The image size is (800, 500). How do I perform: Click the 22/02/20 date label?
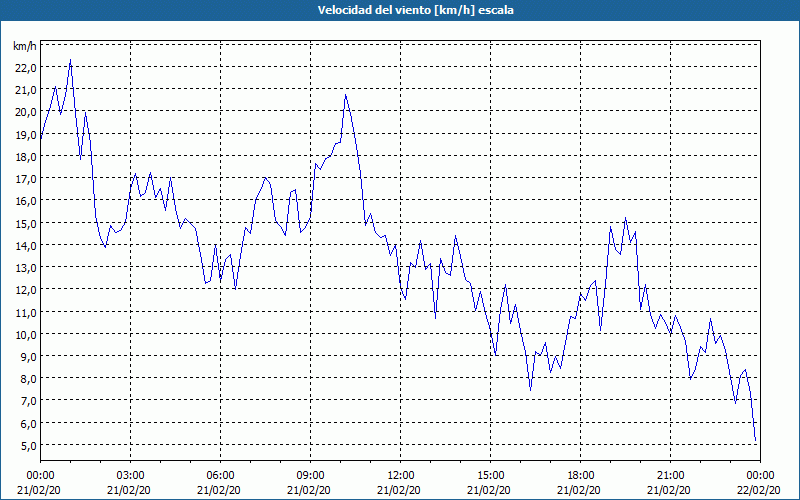pyautogui.click(x=758, y=490)
